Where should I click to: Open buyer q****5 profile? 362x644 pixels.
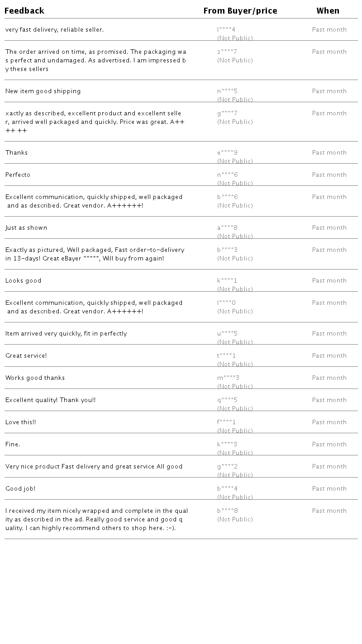click(x=227, y=400)
